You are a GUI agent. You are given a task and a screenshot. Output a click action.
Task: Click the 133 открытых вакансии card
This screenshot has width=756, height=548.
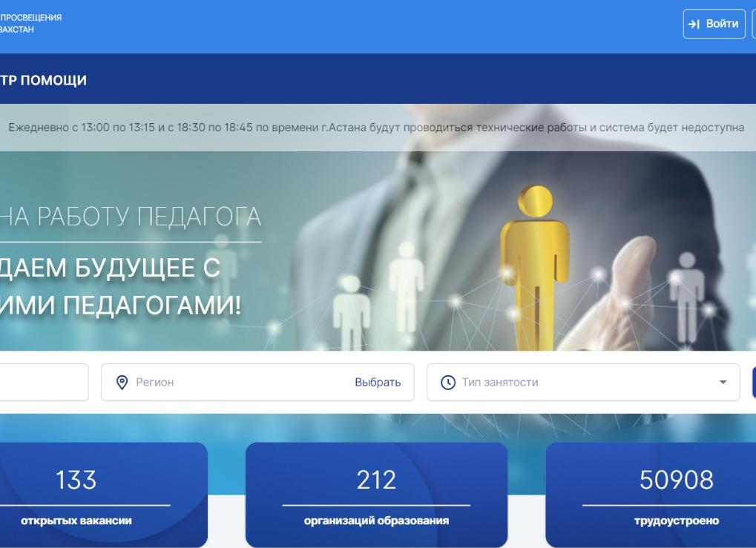[x=104, y=495]
